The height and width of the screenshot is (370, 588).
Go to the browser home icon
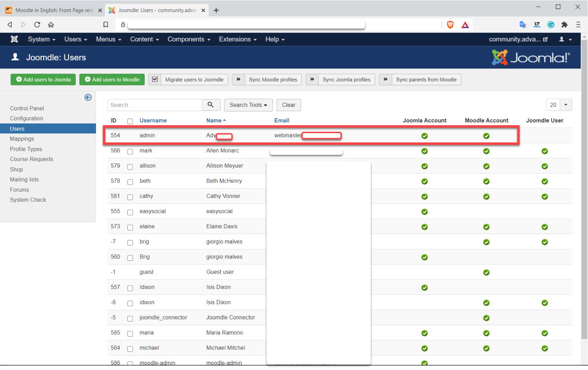(x=51, y=25)
